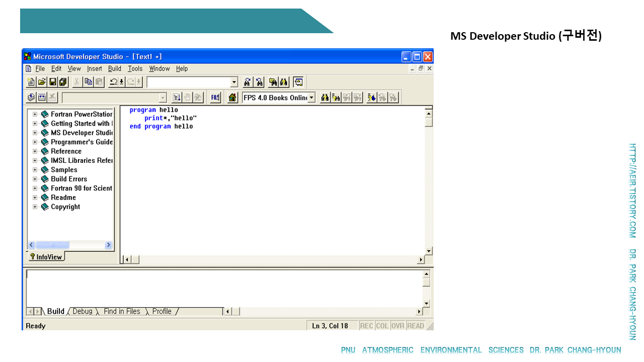Compile the file using the Compile icon

(x=31, y=98)
